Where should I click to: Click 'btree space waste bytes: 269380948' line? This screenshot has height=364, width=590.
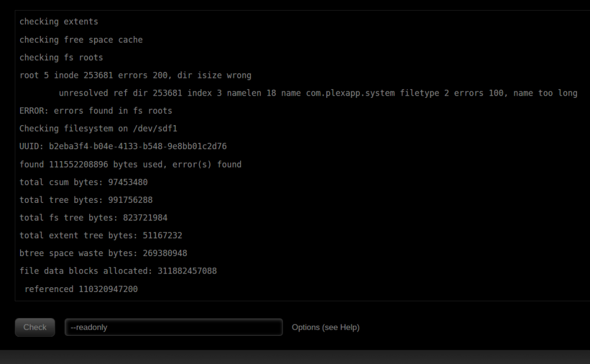point(103,253)
